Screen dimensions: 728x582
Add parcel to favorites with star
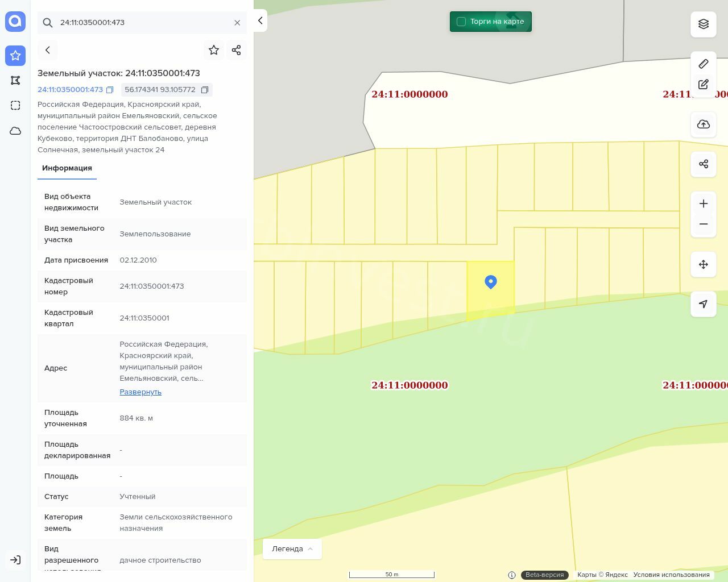pyautogui.click(x=214, y=50)
